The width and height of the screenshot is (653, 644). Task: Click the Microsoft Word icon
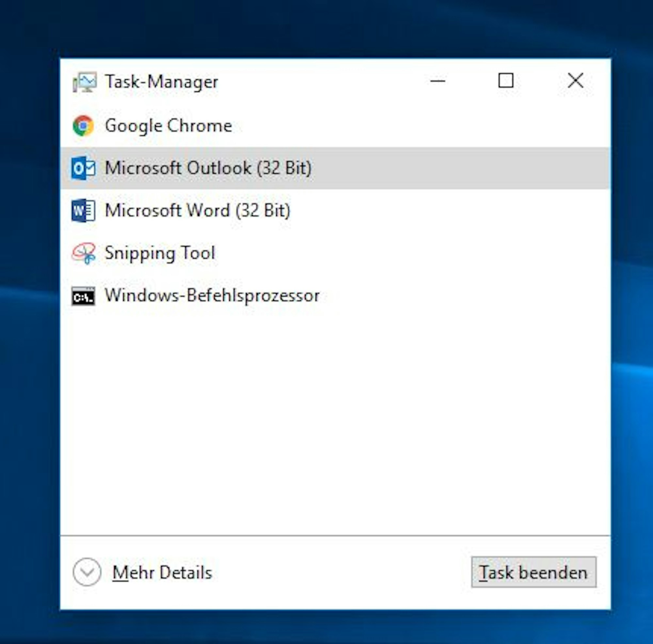pyautogui.click(x=83, y=211)
